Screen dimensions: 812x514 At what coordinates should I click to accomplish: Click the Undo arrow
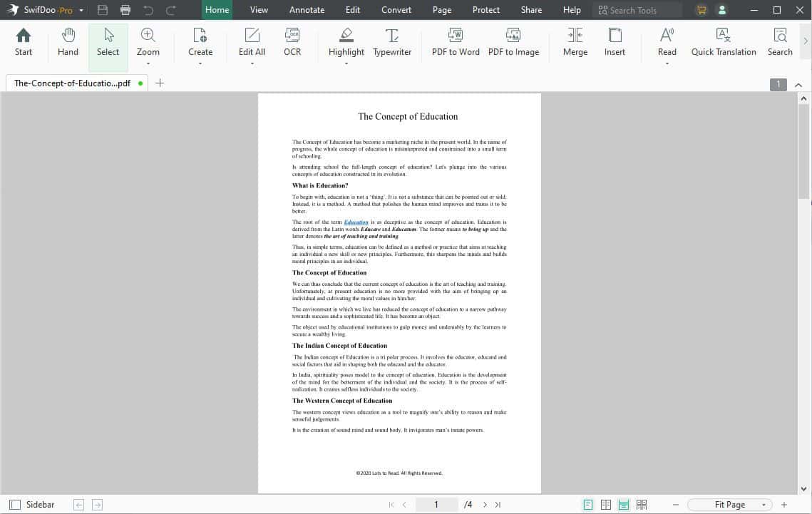[148, 10]
